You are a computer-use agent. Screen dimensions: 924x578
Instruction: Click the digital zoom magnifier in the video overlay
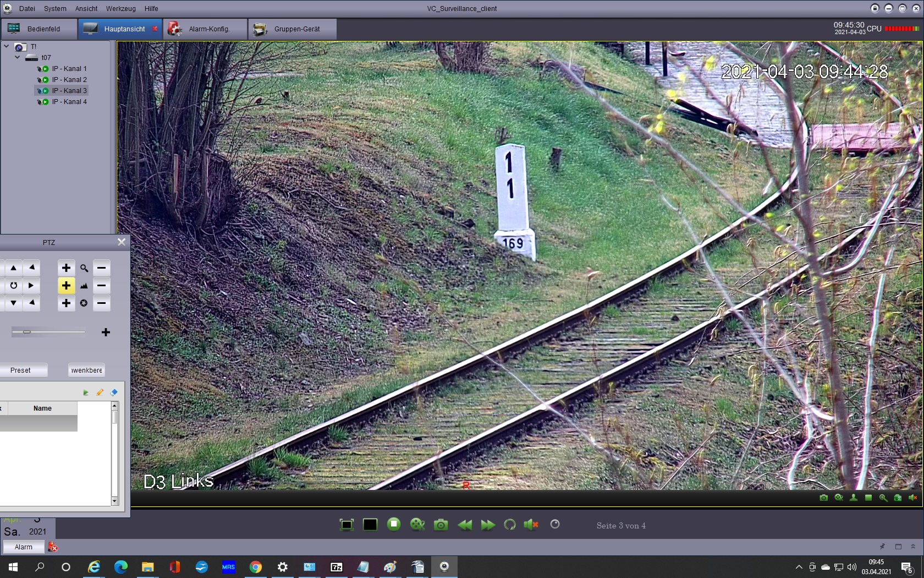pos(883,498)
